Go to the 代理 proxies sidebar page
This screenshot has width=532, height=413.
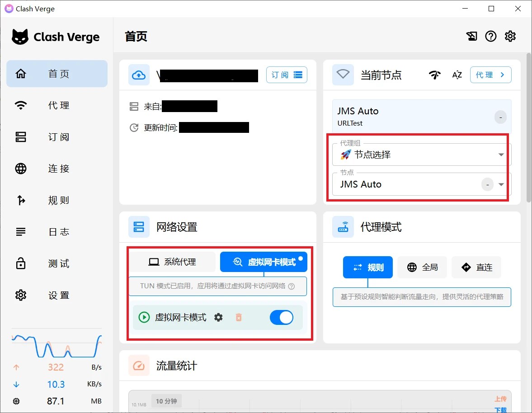pos(57,105)
